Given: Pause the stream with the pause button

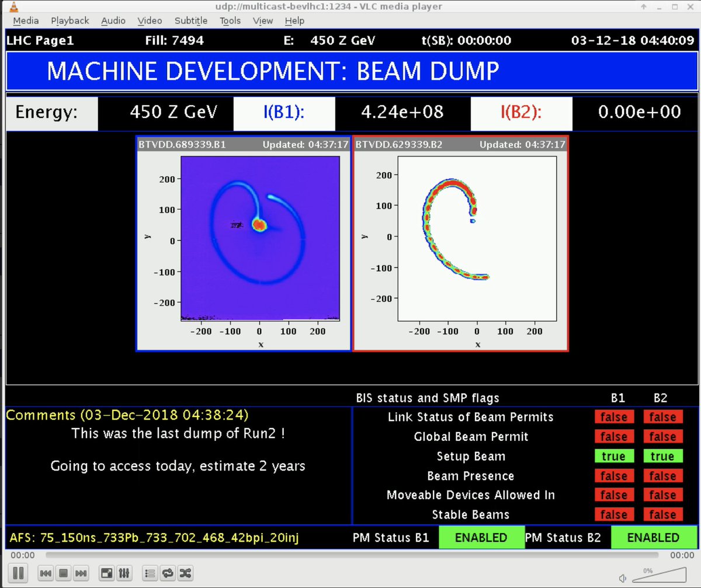Looking at the screenshot, I should [18, 572].
